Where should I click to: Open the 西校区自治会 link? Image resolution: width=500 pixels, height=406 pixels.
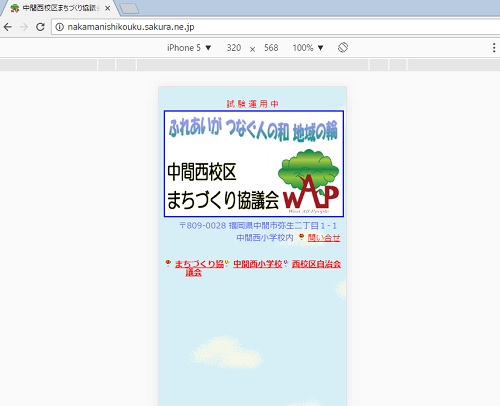(316, 264)
